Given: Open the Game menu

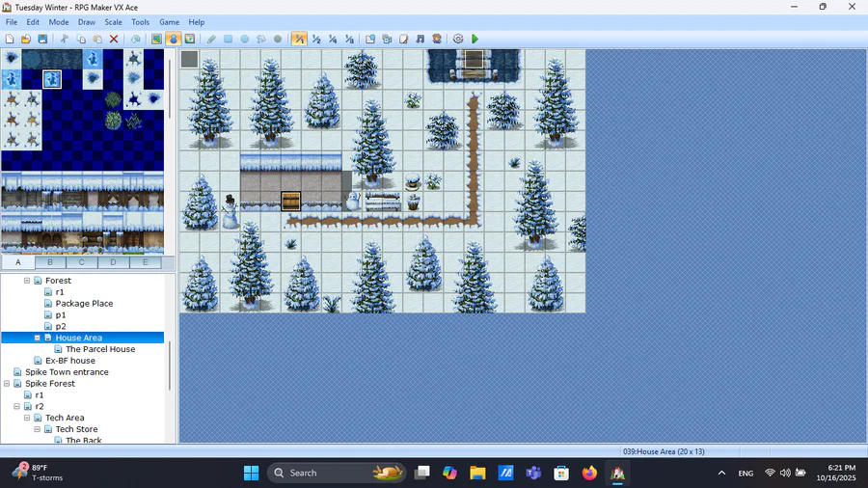Looking at the screenshot, I should pos(170,22).
